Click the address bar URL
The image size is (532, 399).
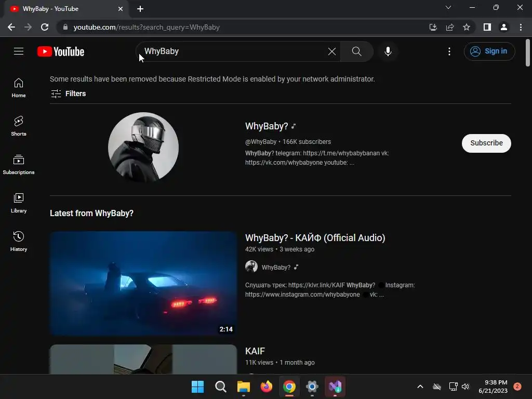tap(147, 27)
